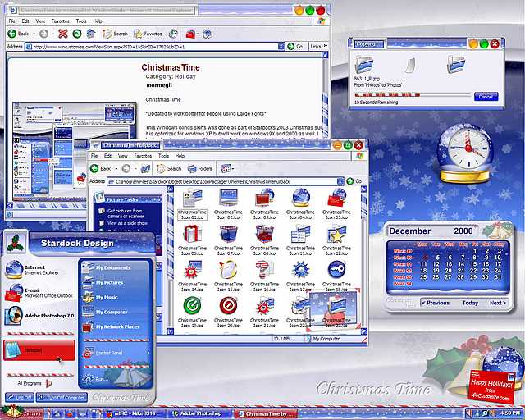The width and height of the screenshot is (525, 420).
Task: Cancel the file copy operation
Action: tap(486, 97)
